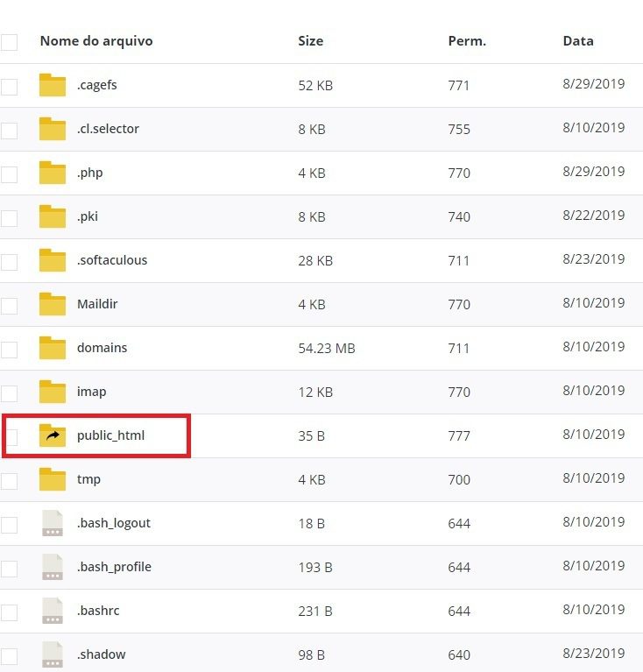This screenshot has height=672, width=643.
Task: Open the public_html shortcut folder icon
Action: pyautogui.click(x=53, y=435)
